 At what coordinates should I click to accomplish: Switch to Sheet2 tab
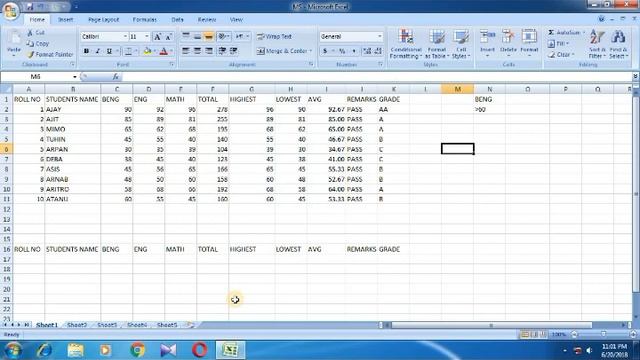pos(77,325)
